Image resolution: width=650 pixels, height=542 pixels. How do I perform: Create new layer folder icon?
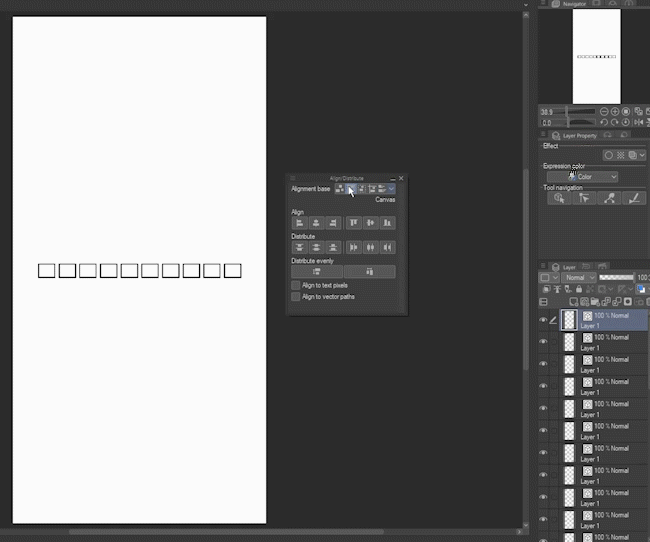click(x=595, y=302)
